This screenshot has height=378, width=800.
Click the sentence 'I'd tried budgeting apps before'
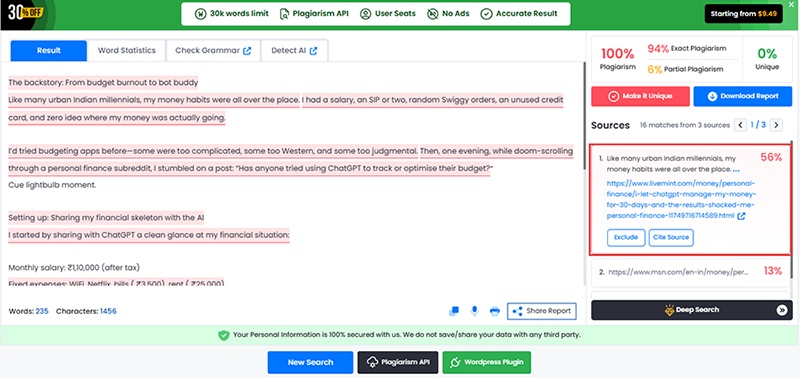(x=213, y=151)
